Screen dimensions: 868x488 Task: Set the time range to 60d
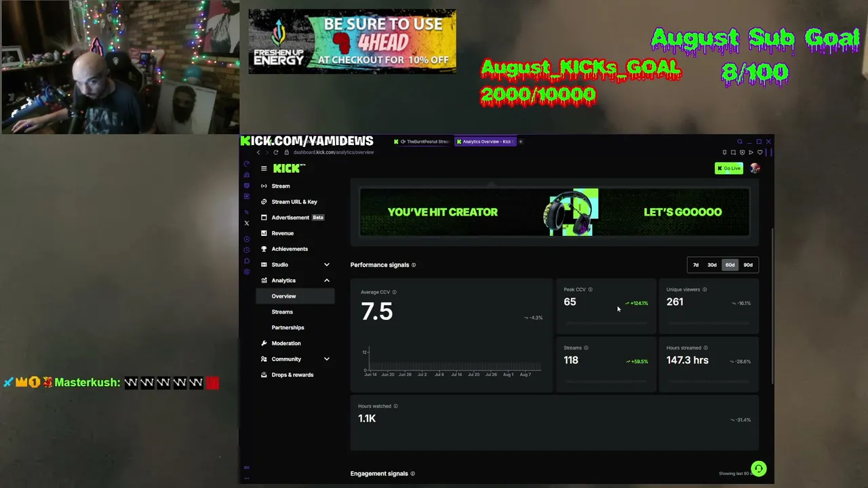point(730,265)
